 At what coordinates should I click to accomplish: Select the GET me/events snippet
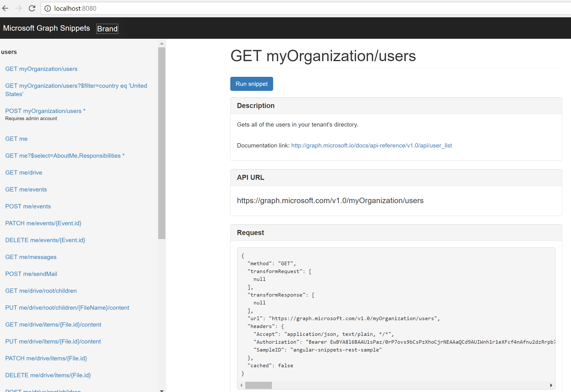click(26, 189)
